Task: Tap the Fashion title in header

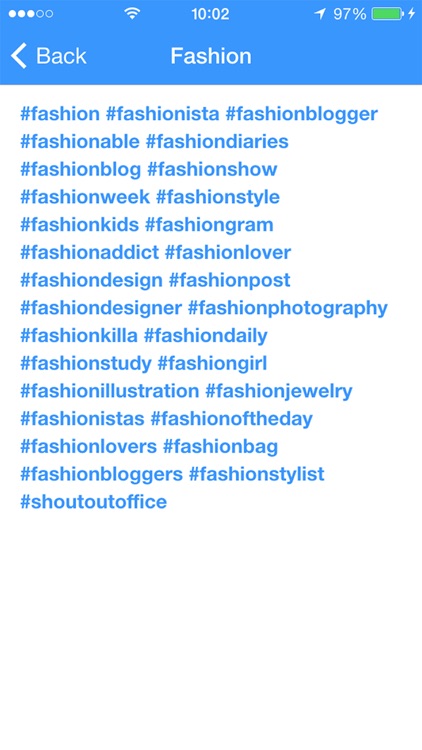Action: pyautogui.click(x=211, y=56)
